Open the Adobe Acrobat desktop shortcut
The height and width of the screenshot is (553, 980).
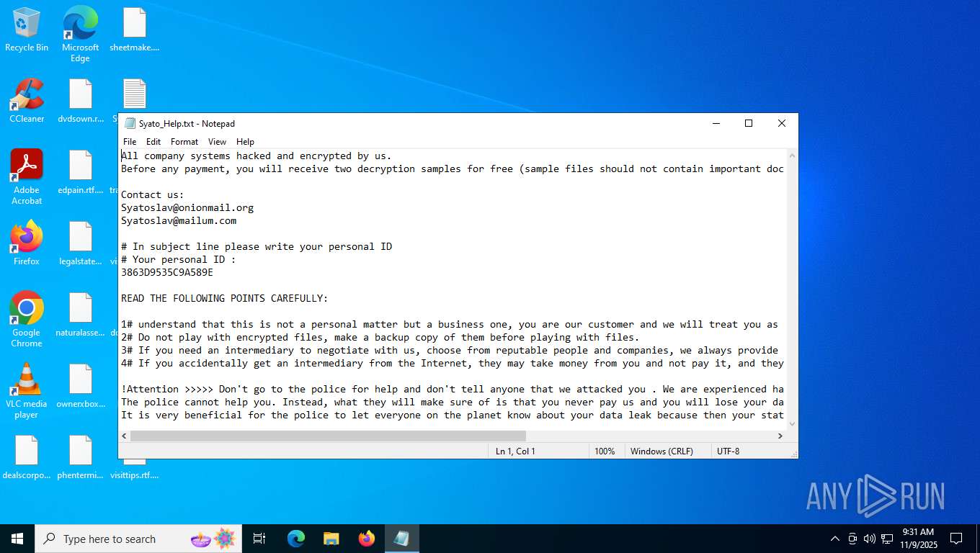click(x=27, y=177)
